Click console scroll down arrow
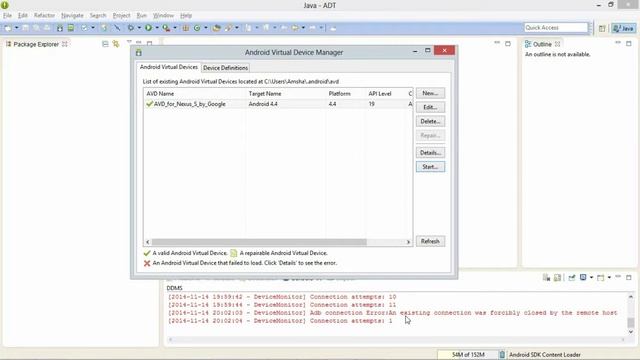This screenshot has height=360, width=640. tap(631, 332)
